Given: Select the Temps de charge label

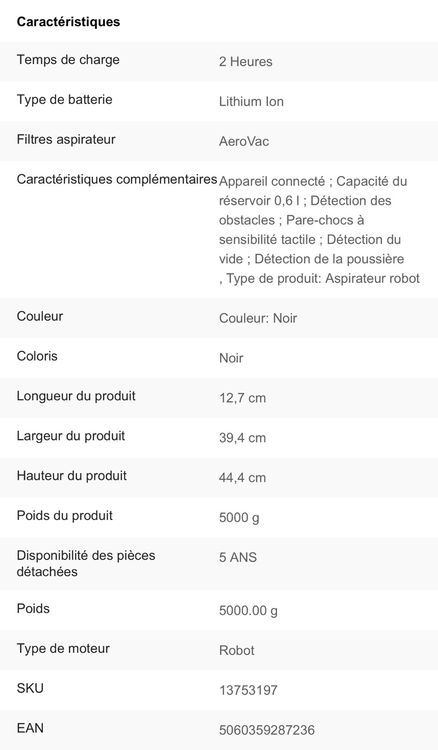Looking at the screenshot, I should [68, 60].
